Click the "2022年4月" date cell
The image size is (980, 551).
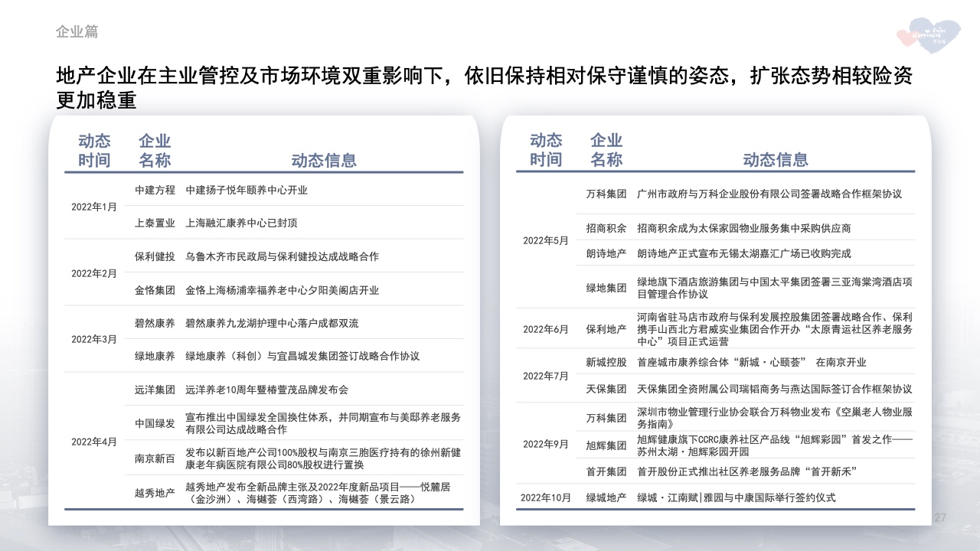95,442
